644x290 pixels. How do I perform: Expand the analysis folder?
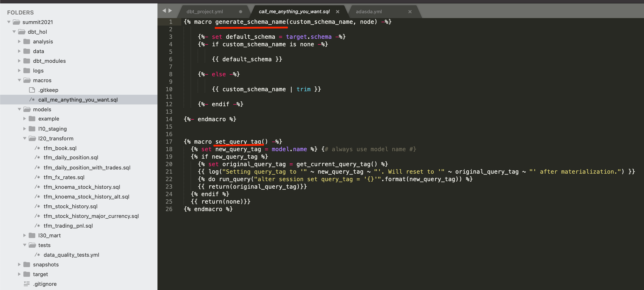click(x=19, y=41)
